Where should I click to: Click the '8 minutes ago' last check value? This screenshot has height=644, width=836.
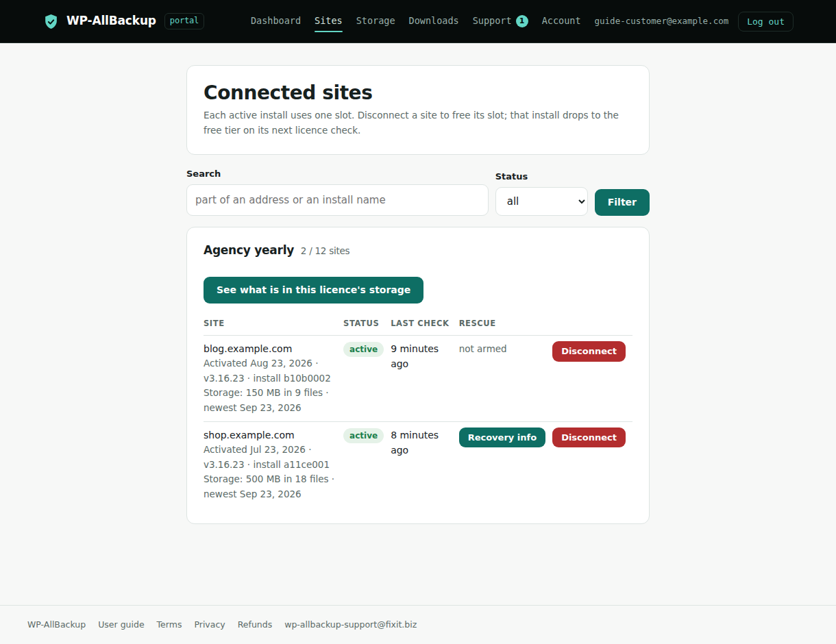click(415, 443)
